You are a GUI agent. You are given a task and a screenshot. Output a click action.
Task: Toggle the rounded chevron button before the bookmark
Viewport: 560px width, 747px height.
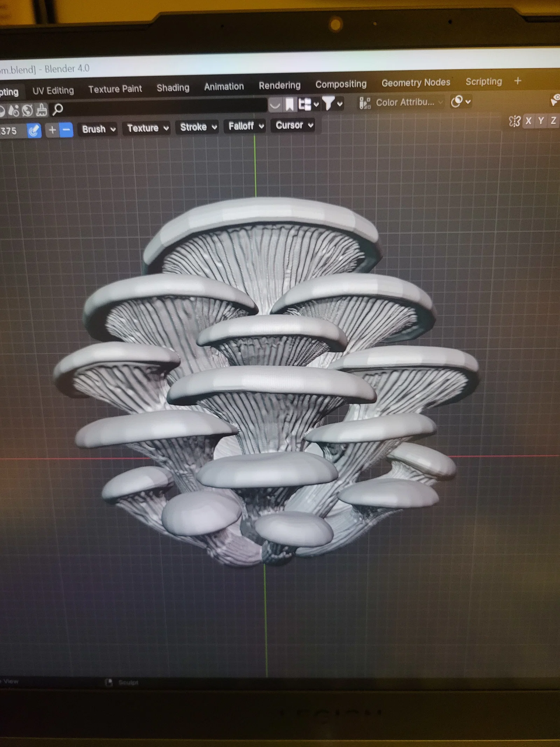point(275,105)
